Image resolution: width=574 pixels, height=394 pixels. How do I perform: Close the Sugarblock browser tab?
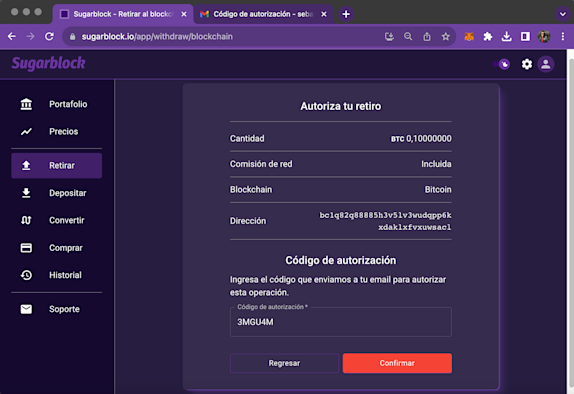[184, 14]
